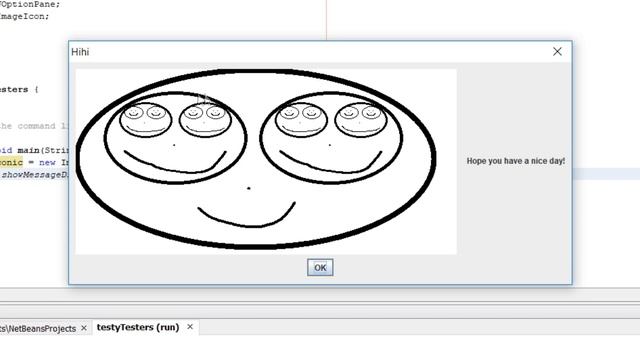Click 'Hope you have a nice day!' text

(x=516, y=161)
